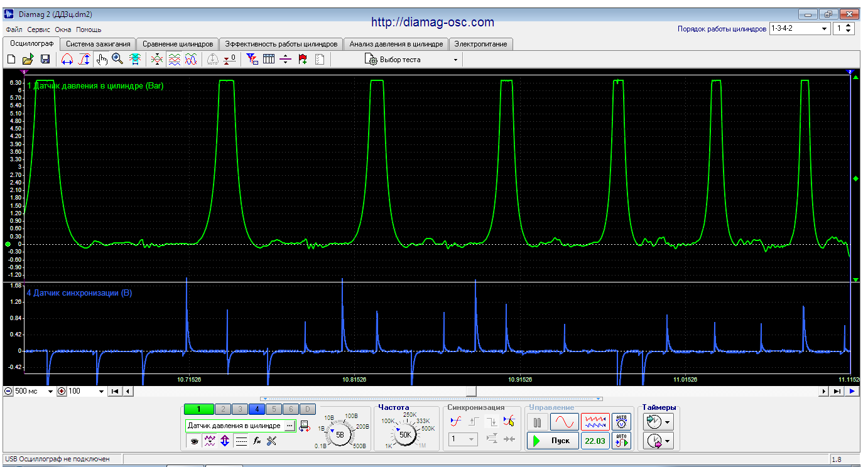
Task: Create a new file with blank page icon
Action: point(11,60)
